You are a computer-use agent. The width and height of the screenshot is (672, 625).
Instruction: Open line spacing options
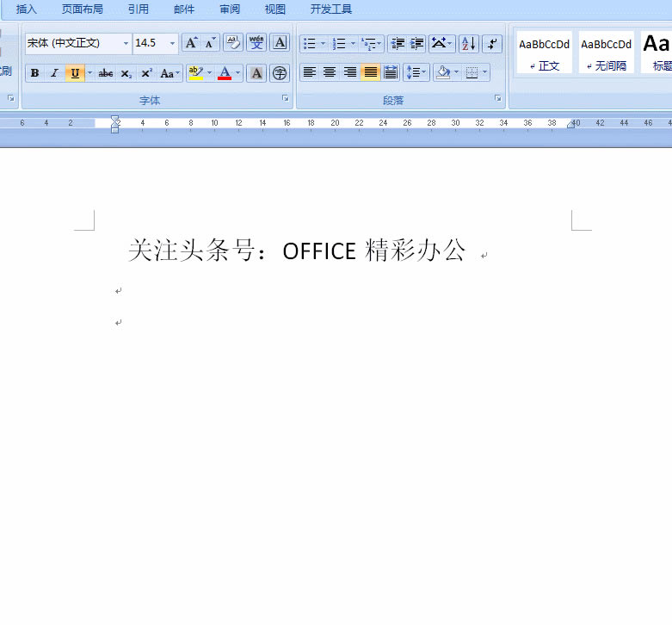416,72
